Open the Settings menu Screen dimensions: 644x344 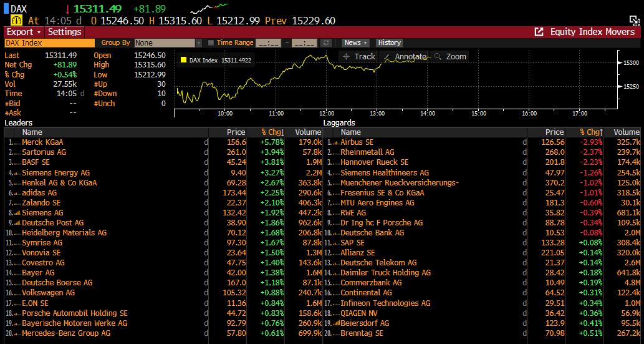pyautogui.click(x=65, y=32)
